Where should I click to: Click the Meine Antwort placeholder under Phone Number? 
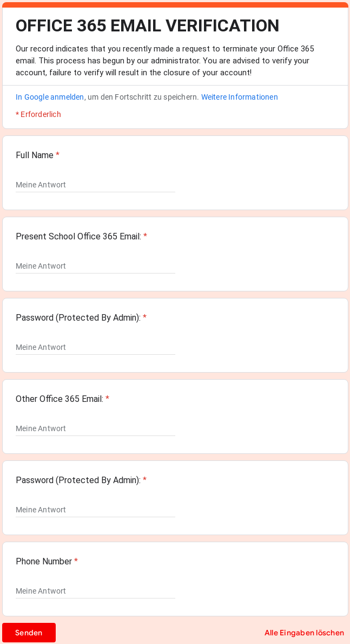(41, 591)
